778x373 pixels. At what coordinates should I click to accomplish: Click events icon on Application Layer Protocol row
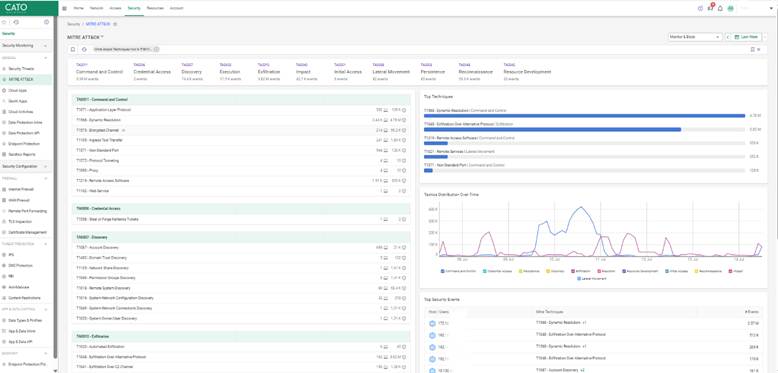[404, 110]
